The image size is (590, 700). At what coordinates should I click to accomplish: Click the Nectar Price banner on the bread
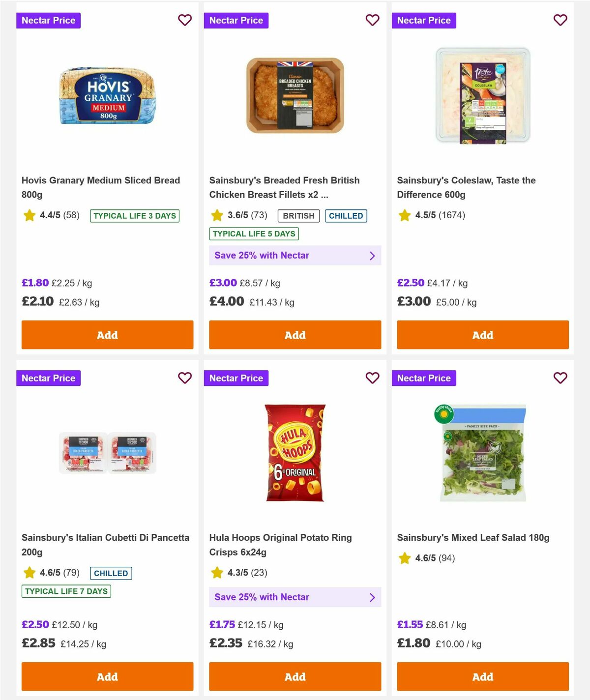pos(49,20)
